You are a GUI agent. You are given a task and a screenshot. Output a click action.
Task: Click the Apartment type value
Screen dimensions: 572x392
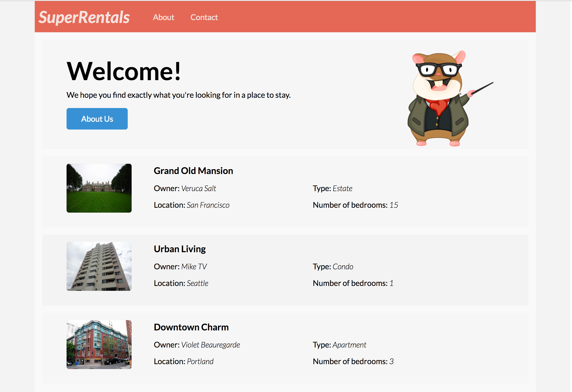coord(349,345)
